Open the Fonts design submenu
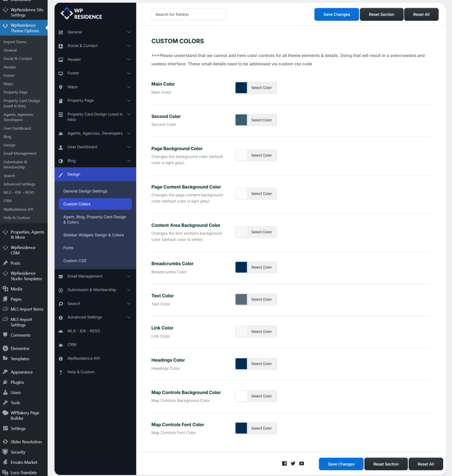Screen dimensions: 452x476 pos(68,248)
